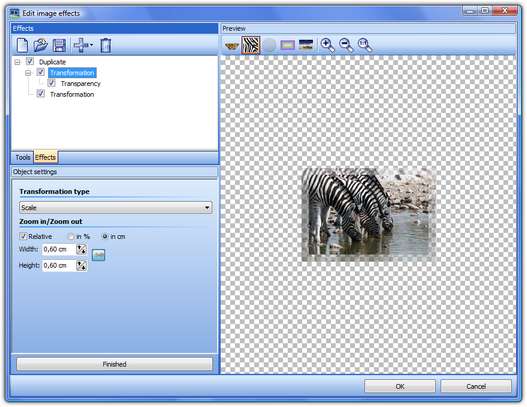The image size is (527, 407).
Task: Click the Height input field
Action: coord(59,266)
